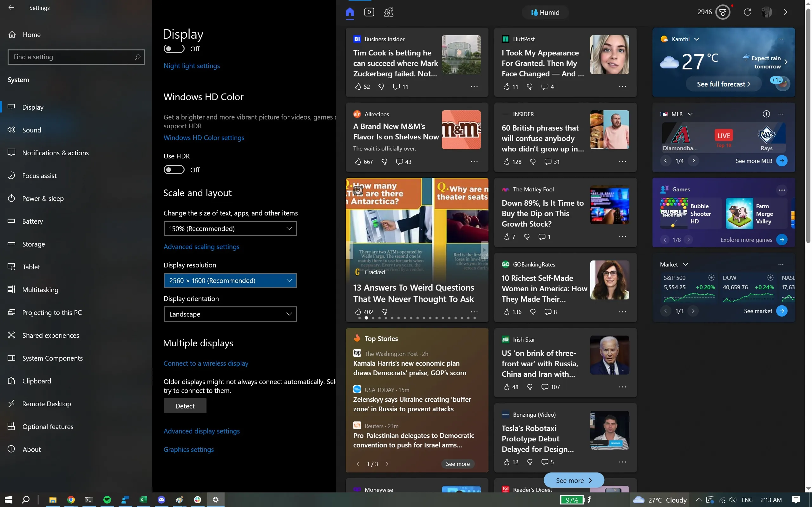Screen dimensions: 812x507
Task: Select Display from the System menu
Action: point(33,106)
